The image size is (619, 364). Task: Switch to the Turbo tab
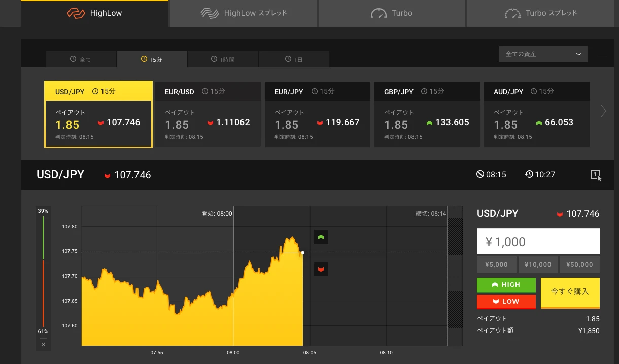[392, 13]
